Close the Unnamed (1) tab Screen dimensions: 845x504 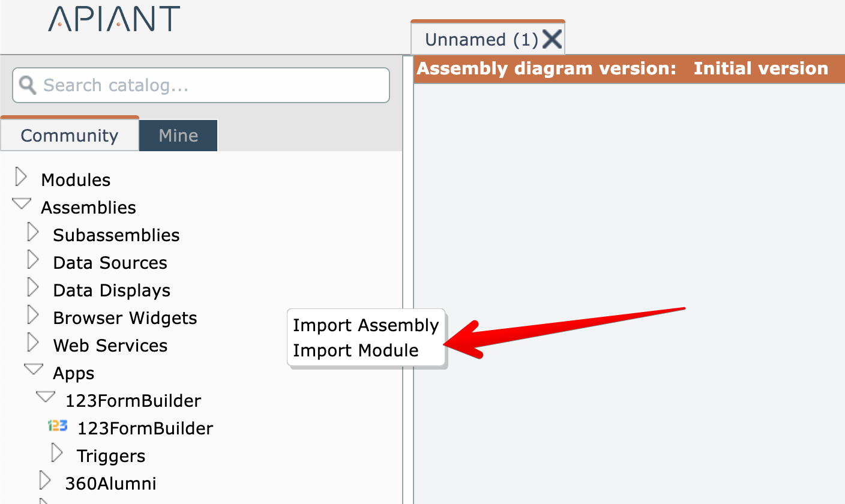pyautogui.click(x=552, y=40)
